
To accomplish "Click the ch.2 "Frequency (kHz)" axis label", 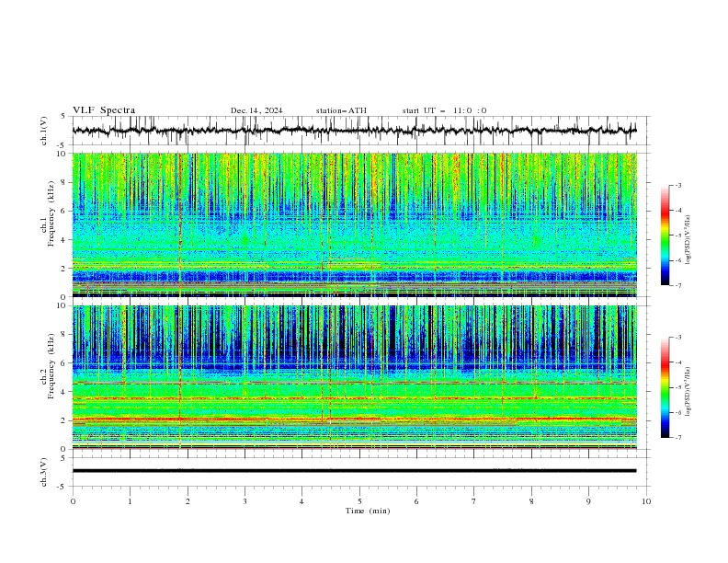I will (x=51, y=366).
